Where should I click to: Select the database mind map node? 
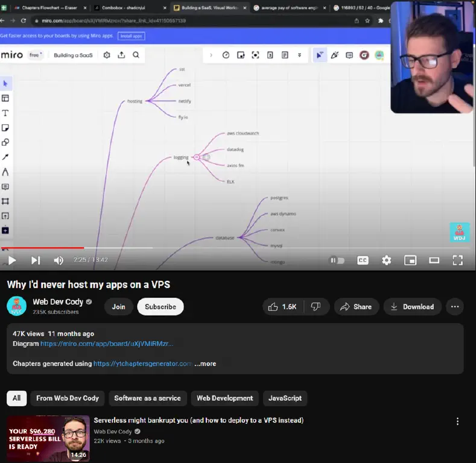(x=225, y=238)
